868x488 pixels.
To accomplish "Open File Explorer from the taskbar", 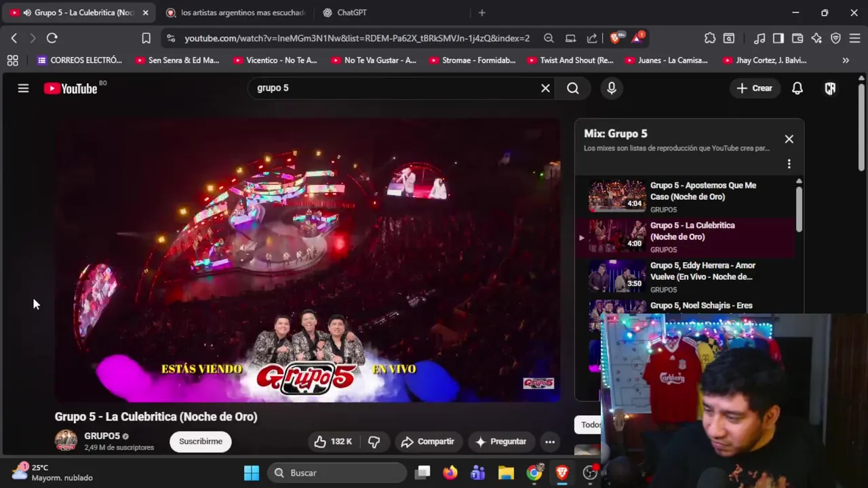I will click(506, 472).
